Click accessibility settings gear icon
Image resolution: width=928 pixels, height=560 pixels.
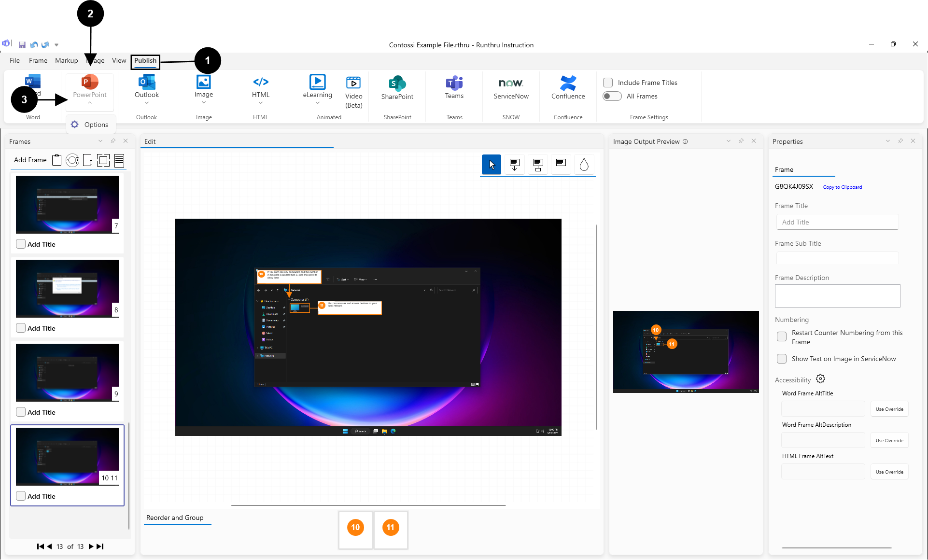click(820, 379)
